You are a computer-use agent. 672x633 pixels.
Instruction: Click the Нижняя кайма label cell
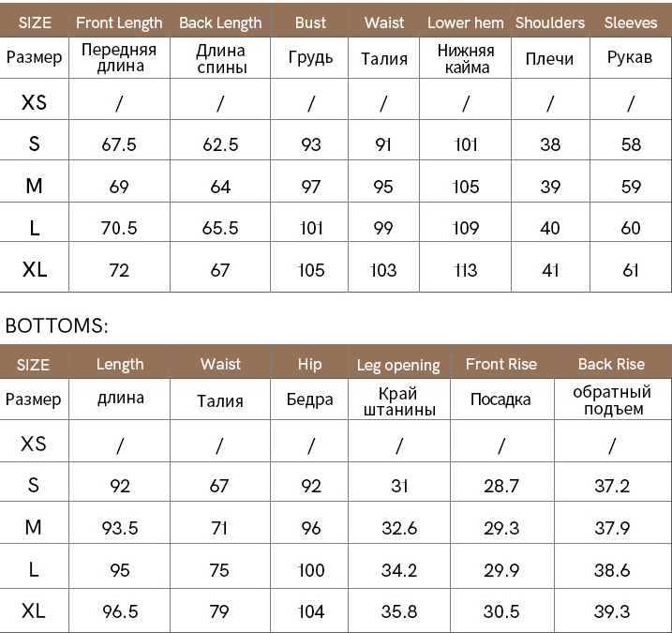pos(465,57)
